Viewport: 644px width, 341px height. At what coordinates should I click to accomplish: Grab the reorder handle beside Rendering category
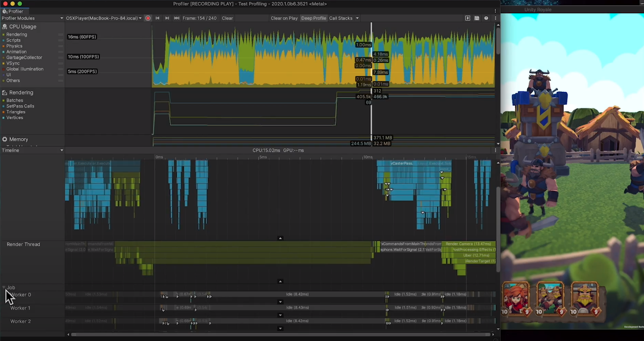click(x=61, y=35)
